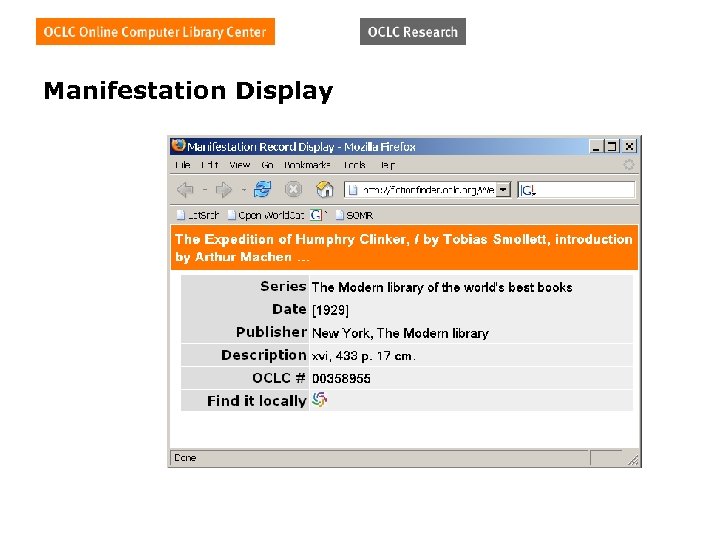The image size is (720, 540).
Task: Click the window resize grip icon
Action: pyautogui.click(x=633, y=460)
